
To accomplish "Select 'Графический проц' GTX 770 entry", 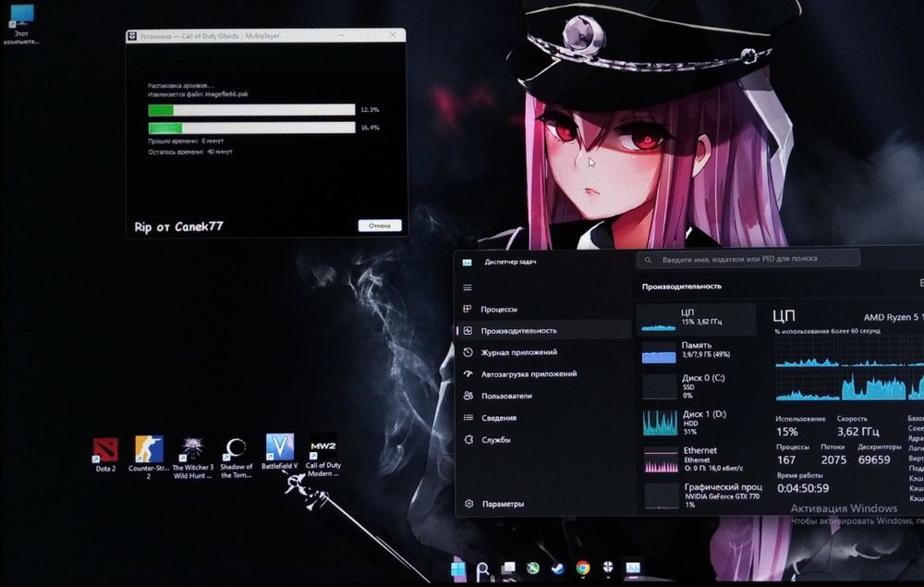I will click(x=701, y=495).
